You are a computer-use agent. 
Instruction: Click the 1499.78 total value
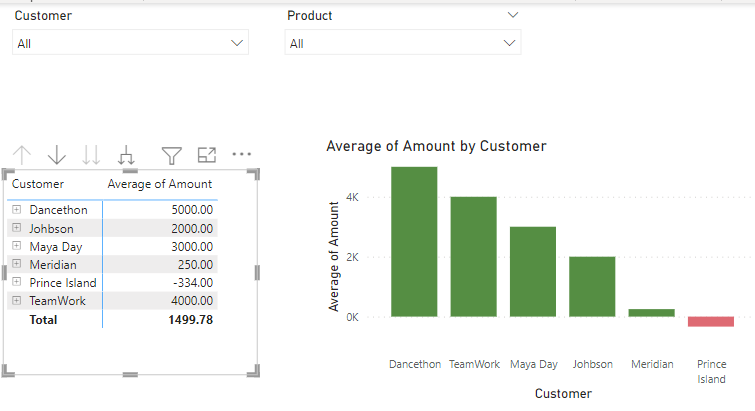[191, 320]
